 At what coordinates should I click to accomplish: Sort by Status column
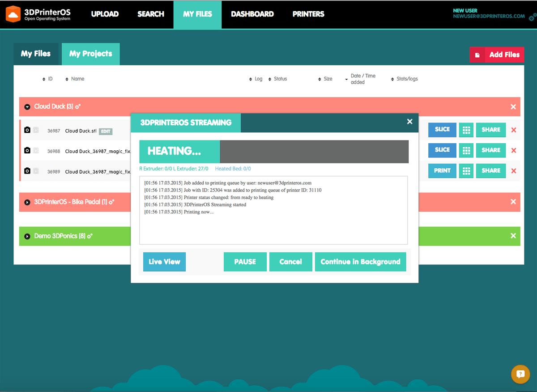coord(277,79)
